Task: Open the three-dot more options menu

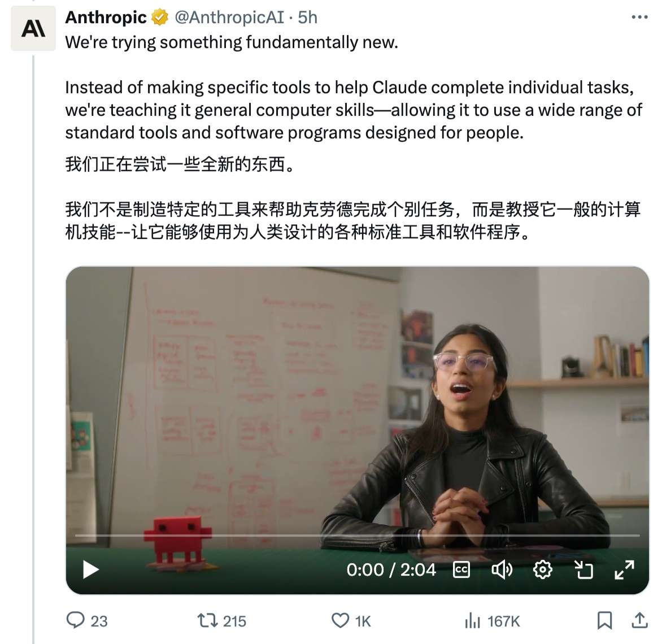Action: tap(639, 17)
